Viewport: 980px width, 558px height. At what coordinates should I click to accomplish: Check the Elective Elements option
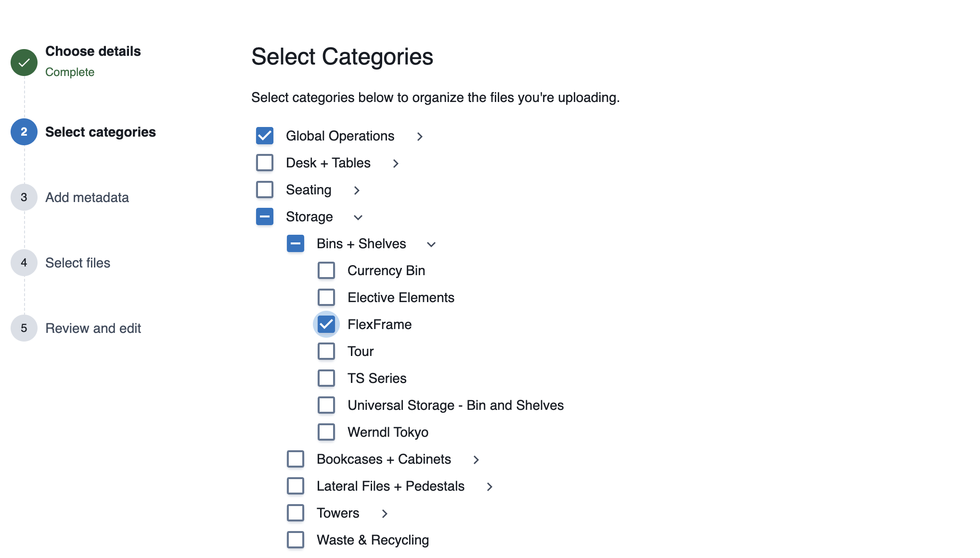pos(326,297)
